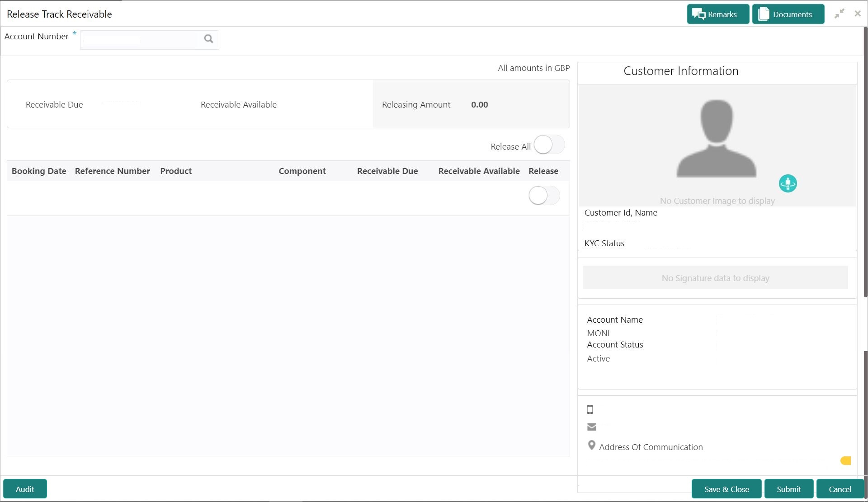Click the Remarks chat bubble icon
The width and height of the screenshot is (868, 502).
click(699, 14)
